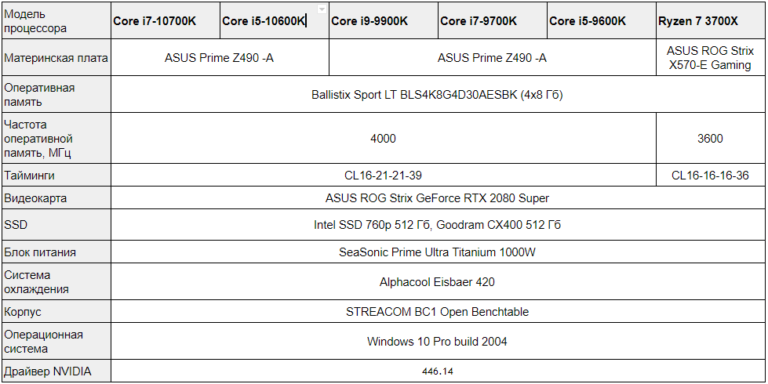Select the Windows 10 Pro build 2004 cell
768x384 pixels.
click(438, 341)
